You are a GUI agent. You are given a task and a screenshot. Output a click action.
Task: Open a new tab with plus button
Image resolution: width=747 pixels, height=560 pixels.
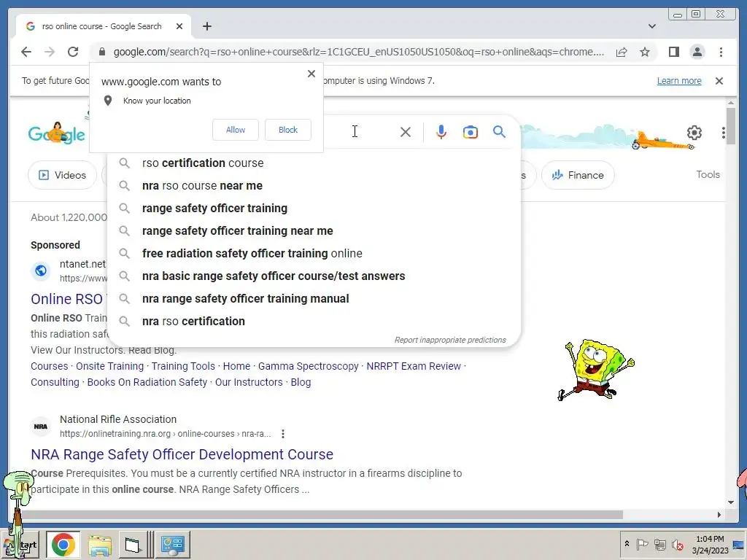206,26
